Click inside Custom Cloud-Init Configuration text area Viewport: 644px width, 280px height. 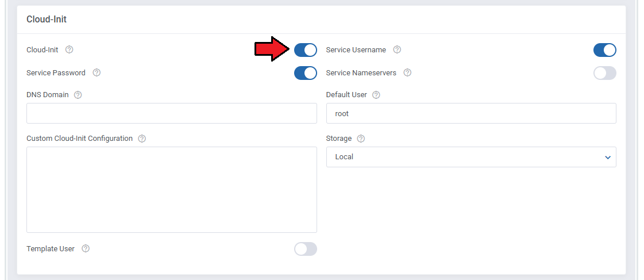[171, 190]
